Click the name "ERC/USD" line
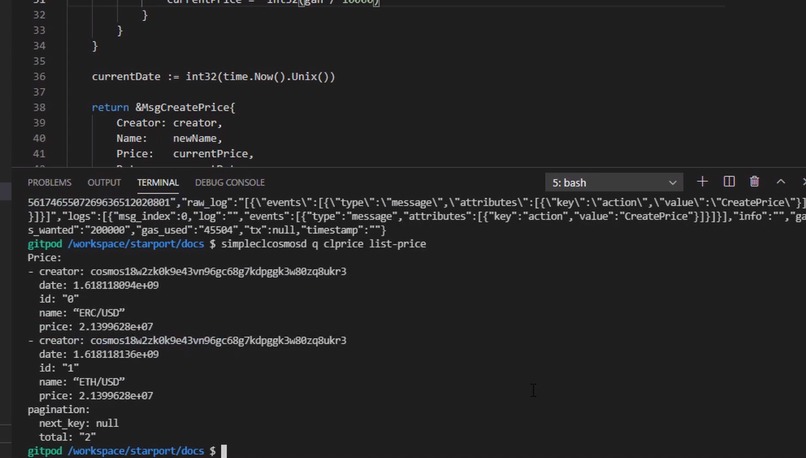 coord(82,313)
